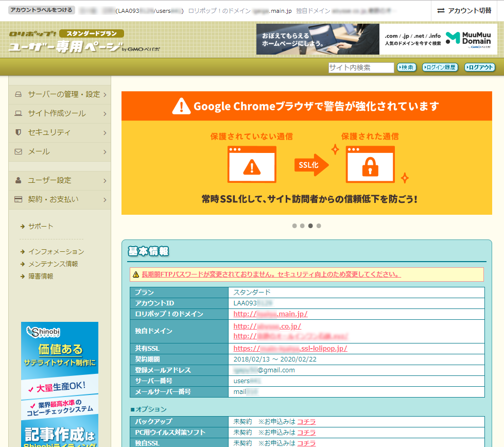Viewport: 504px width, 447px height.
Task: Open サーバーの管理・設定 menu item
Action: point(60,95)
